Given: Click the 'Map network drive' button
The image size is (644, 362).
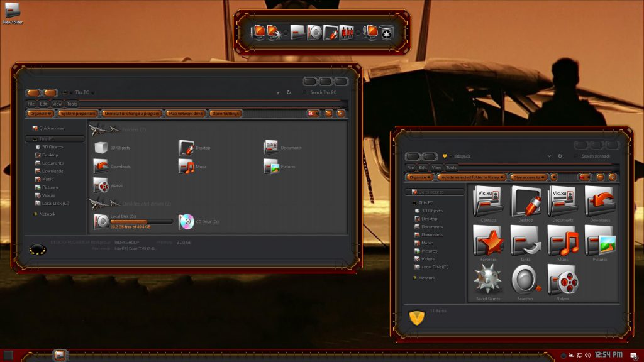Looking at the screenshot, I should coord(186,114).
